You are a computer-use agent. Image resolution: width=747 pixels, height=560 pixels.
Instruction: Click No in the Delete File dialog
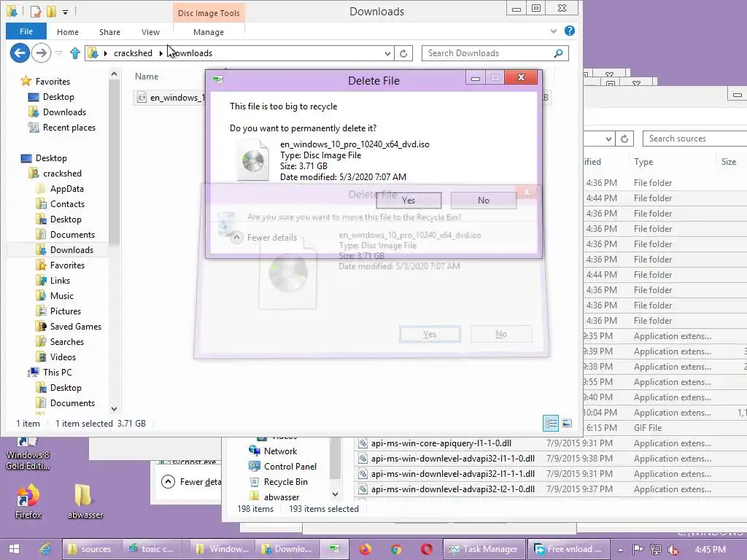[484, 201]
